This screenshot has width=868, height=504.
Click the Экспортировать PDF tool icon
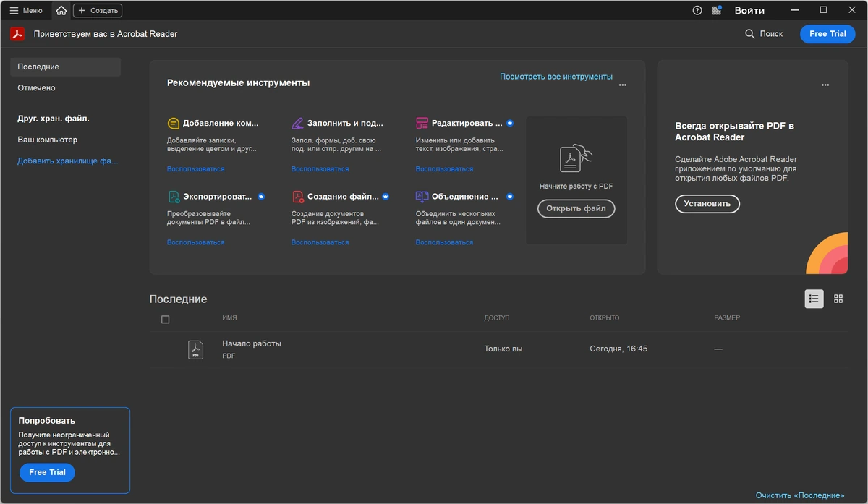[x=174, y=197]
